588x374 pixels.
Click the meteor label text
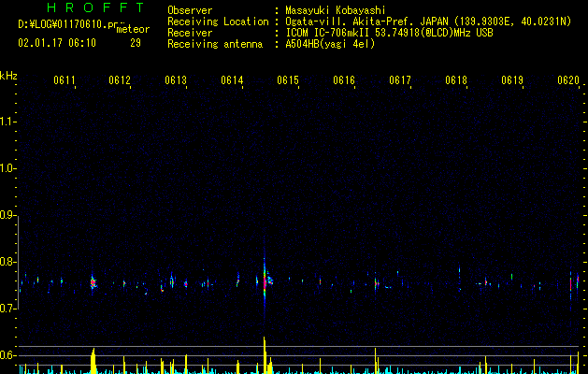[133, 29]
